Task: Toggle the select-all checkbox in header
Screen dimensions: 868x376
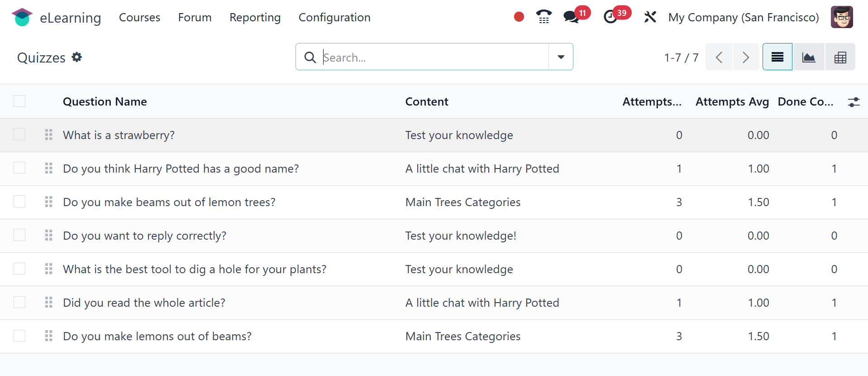Action: coord(19,101)
